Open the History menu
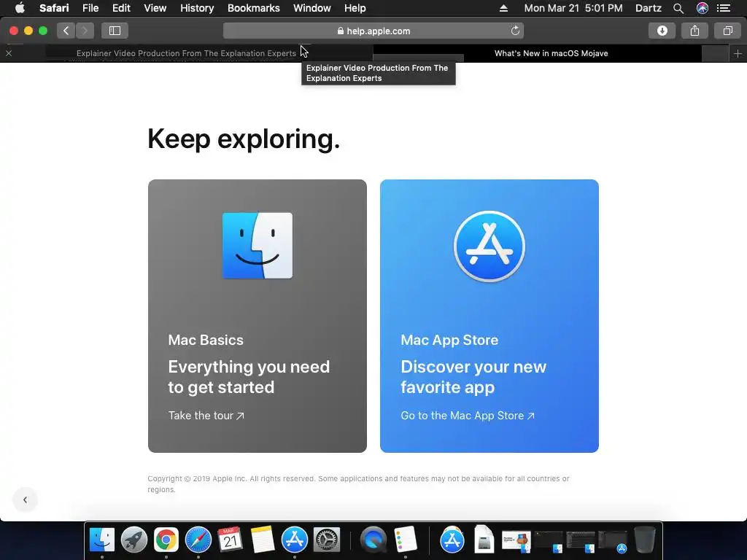This screenshot has height=560, width=747. (x=197, y=8)
